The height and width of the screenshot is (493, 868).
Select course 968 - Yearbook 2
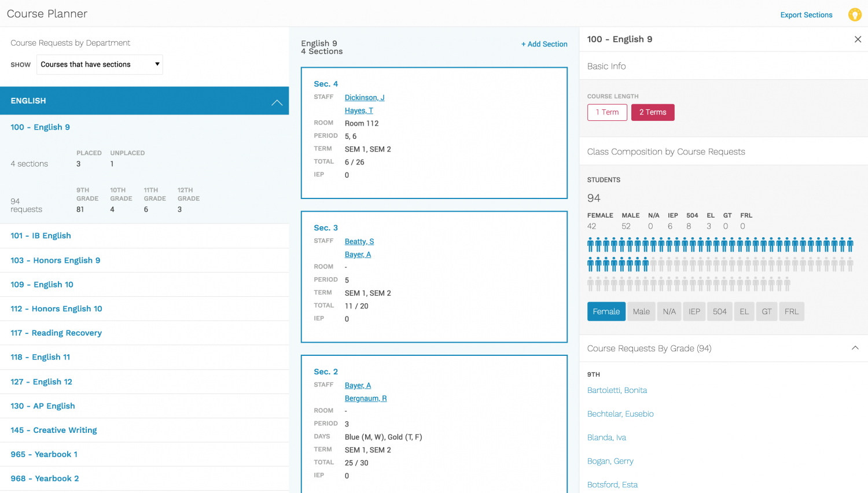(x=45, y=479)
